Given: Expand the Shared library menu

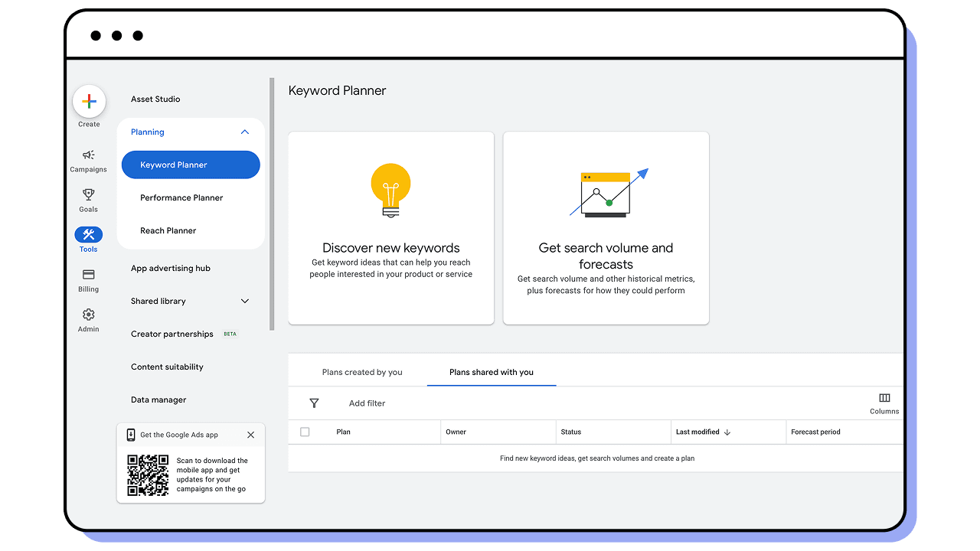Looking at the screenshot, I should (x=244, y=301).
